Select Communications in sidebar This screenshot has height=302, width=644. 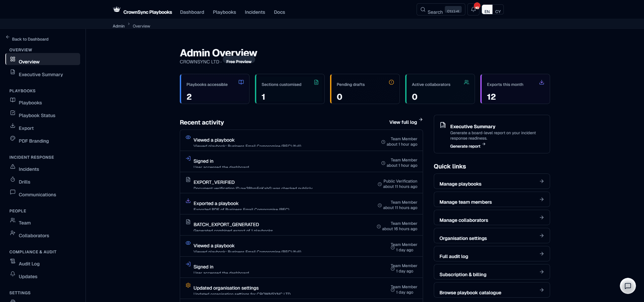point(43,192)
